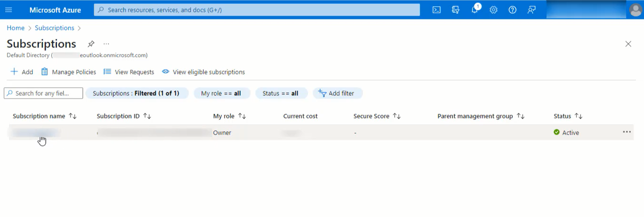Launch Cloud Shell from top bar
Image resolution: width=644 pixels, height=217 pixels.
pos(436,10)
